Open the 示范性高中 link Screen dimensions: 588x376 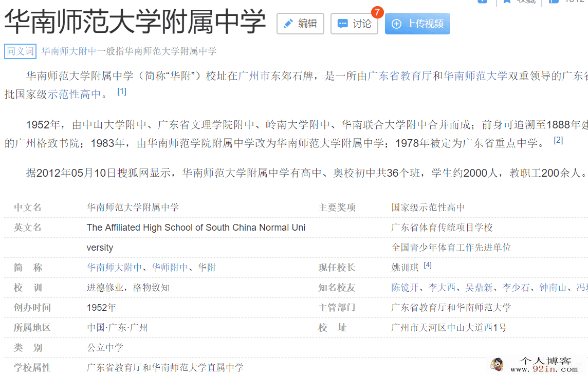click(74, 94)
